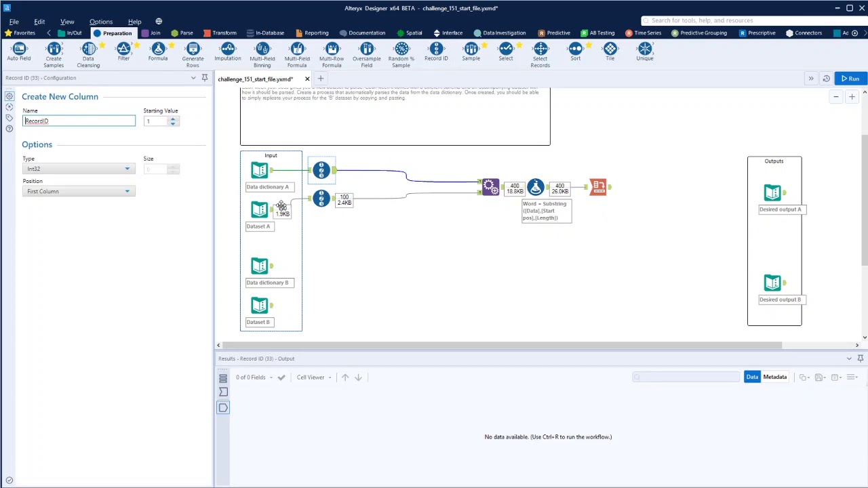Collapse the Configuration window options chevron

[x=193, y=78]
